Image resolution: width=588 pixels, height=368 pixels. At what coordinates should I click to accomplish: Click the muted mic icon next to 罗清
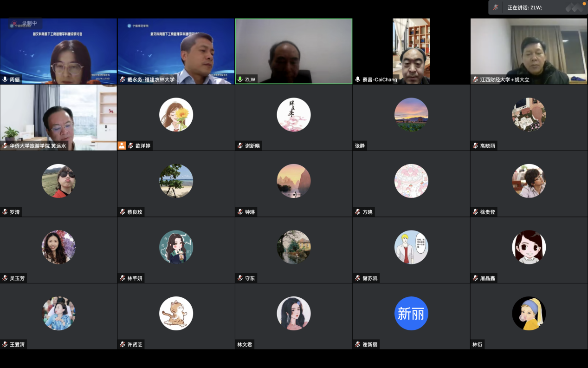(5, 212)
